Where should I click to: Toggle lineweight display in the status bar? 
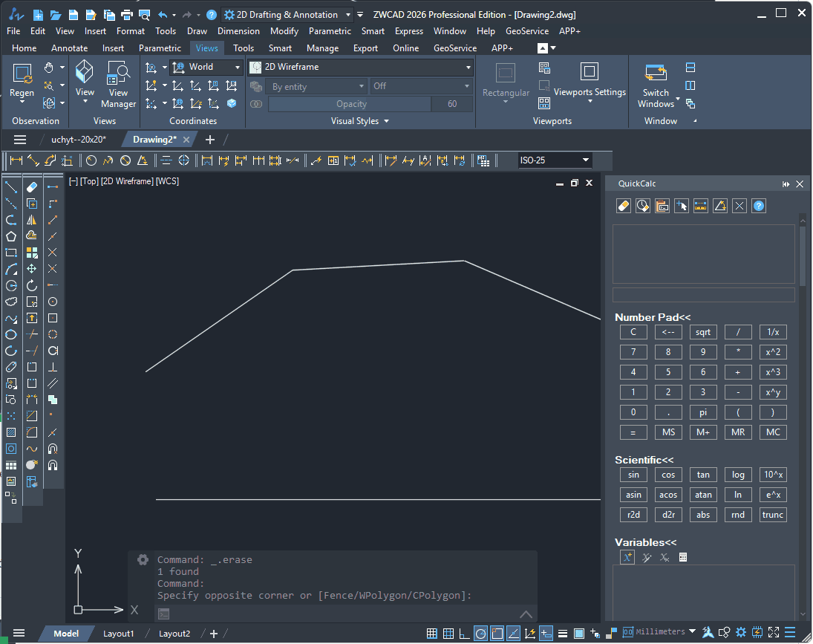tap(563, 633)
